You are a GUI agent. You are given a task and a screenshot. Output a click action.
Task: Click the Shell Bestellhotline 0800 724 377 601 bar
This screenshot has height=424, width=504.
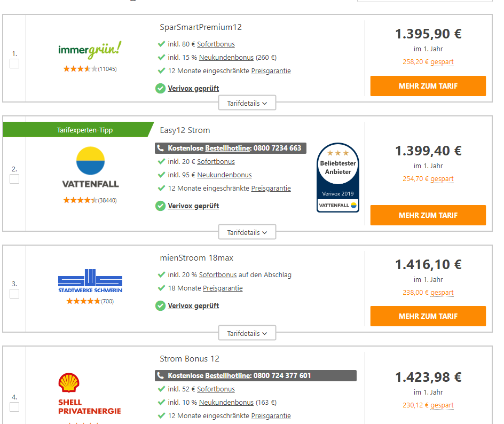pos(256,375)
